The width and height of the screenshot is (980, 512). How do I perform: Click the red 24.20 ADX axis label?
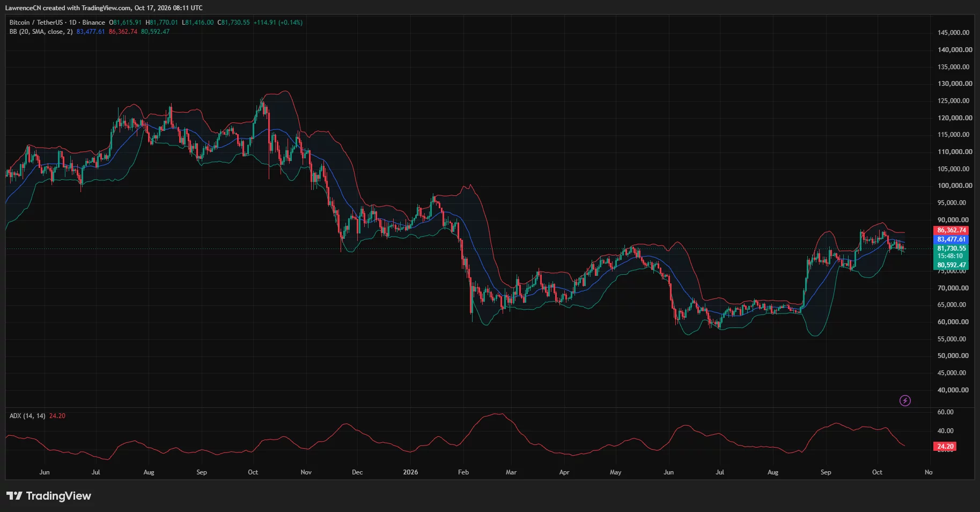(x=945, y=447)
